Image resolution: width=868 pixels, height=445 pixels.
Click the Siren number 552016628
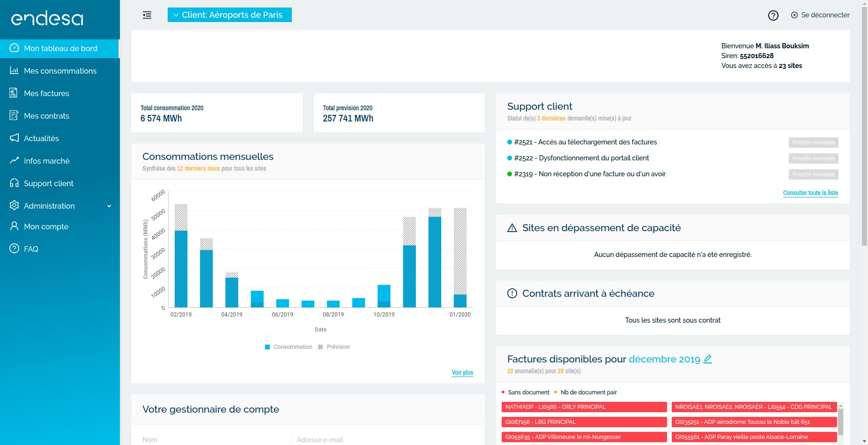pyautogui.click(x=757, y=56)
